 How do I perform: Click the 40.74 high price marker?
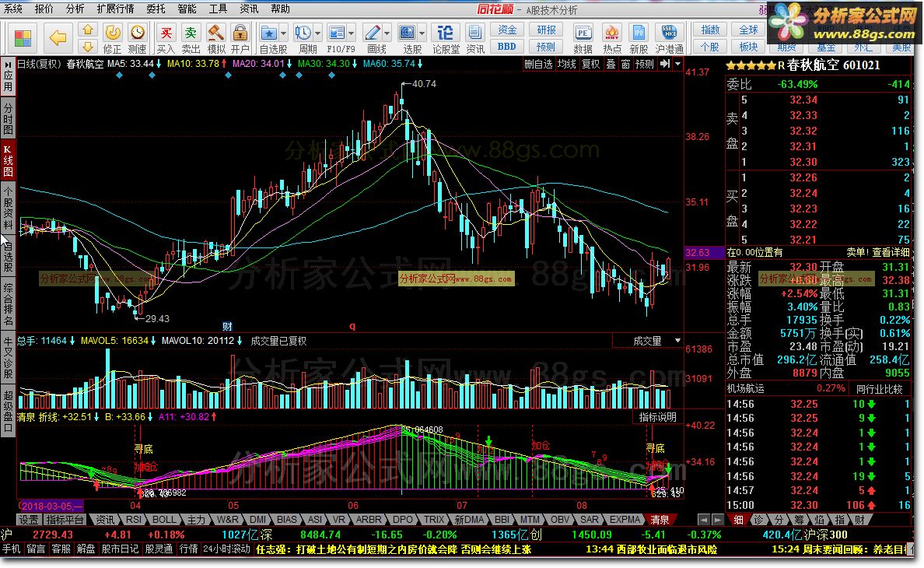(x=424, y=84)
